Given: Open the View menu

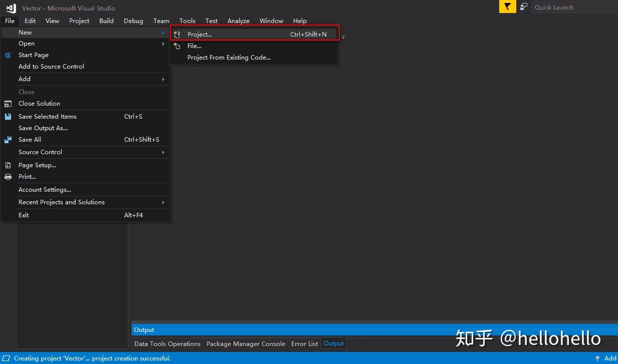Looking at the screenshot, I should 53,21.
